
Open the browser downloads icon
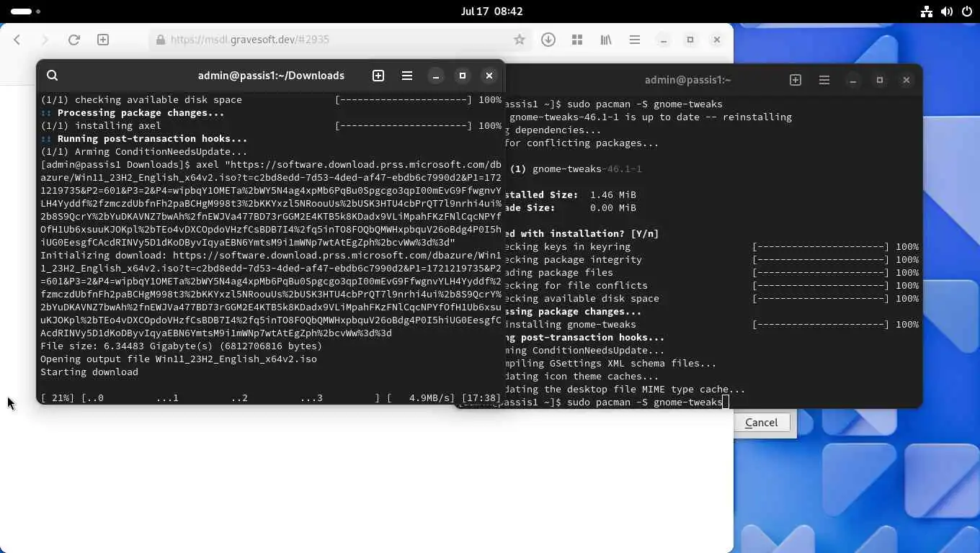[548, 40]
